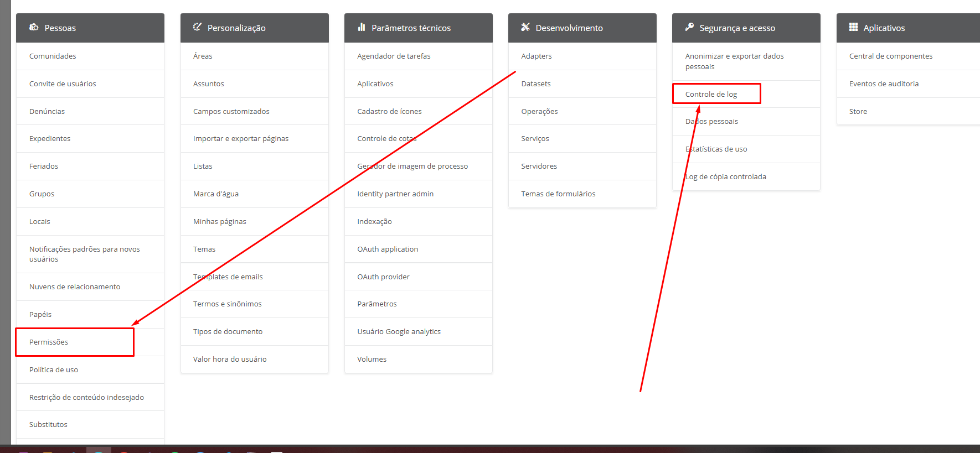Open Eventos de auditoria
The width and height of the screenshot is (980, 453).
884,84
